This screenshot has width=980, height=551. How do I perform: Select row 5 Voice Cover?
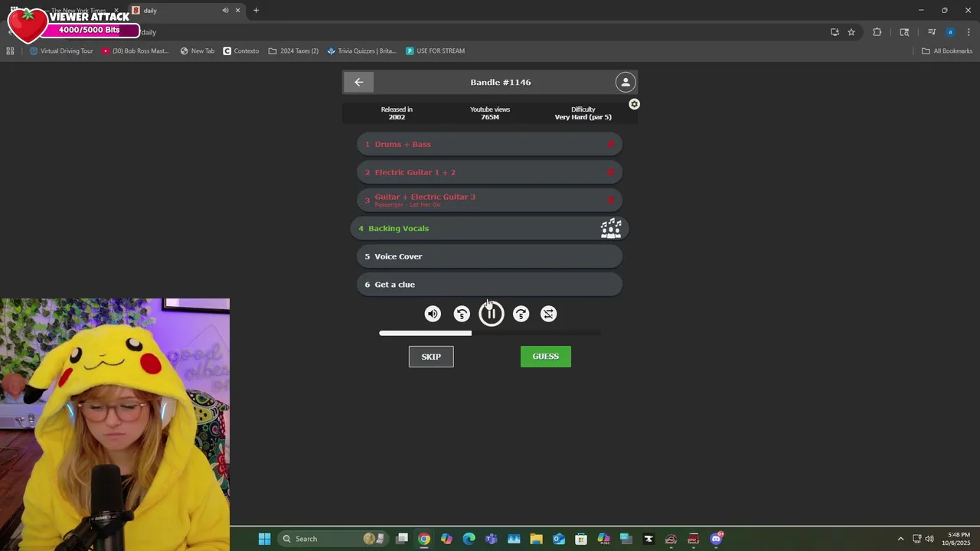click(x=490, y=256)
